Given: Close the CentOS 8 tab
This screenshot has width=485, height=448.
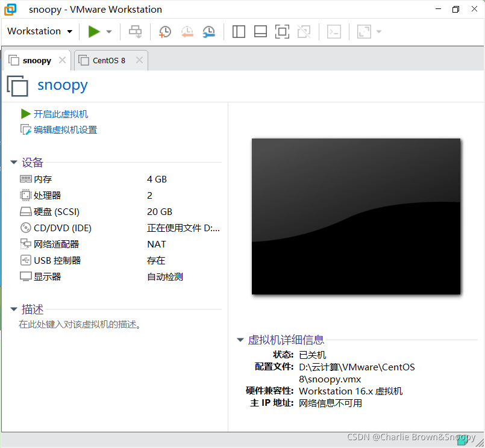Looking at the screenshot, I should pyautogui.click(x=140, y=60).
